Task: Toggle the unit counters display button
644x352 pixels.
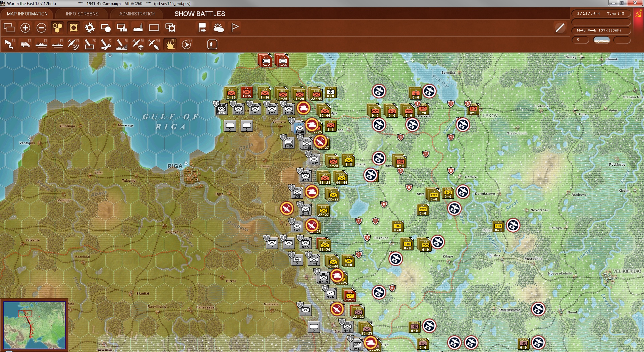Action: tap(73, 28)
